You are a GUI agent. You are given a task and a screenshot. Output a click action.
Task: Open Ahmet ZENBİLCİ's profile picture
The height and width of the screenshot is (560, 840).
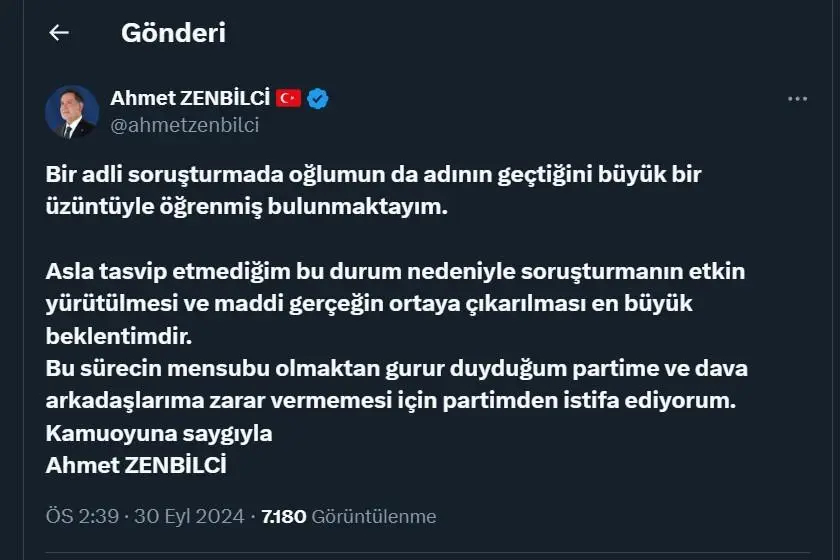pos(72,111)
